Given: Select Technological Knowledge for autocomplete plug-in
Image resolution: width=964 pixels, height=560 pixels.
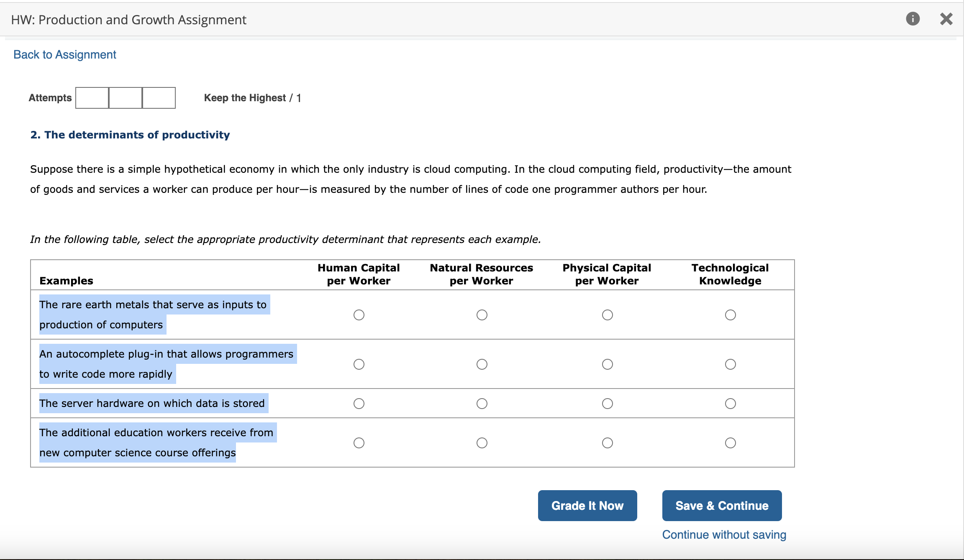Looking at the screenshot, I should [730, 364].
